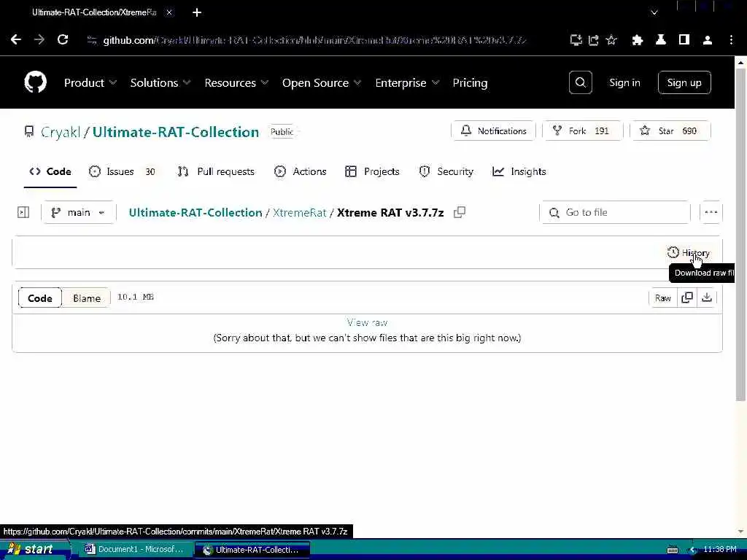Open the more file actions ellipsis
This screenshot has width=747, height=560.
tap(711, 212)
